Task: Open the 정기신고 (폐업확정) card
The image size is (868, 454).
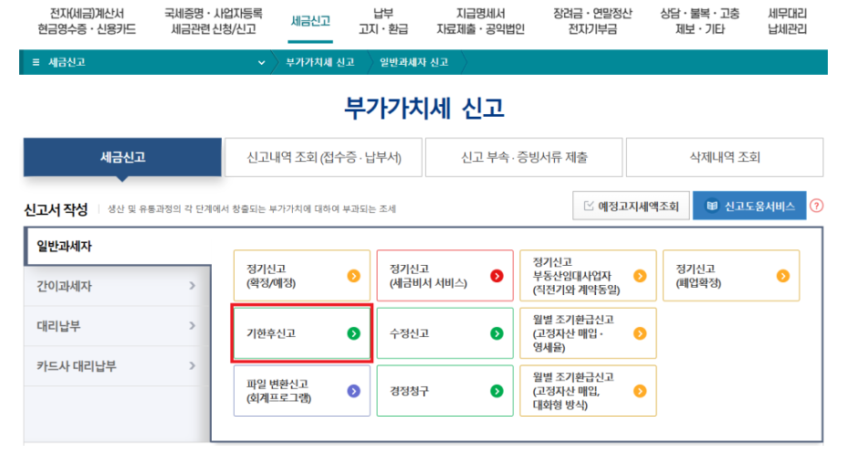Action: [731, 276]
